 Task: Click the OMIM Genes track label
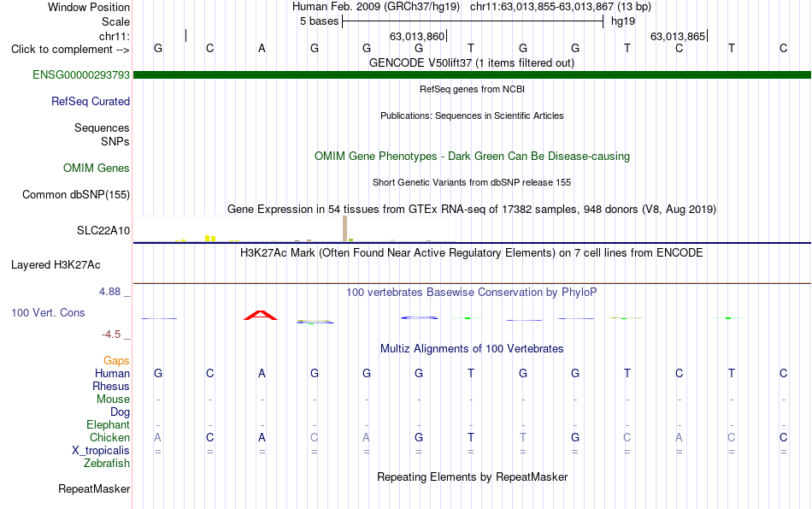tap(96, 168)
